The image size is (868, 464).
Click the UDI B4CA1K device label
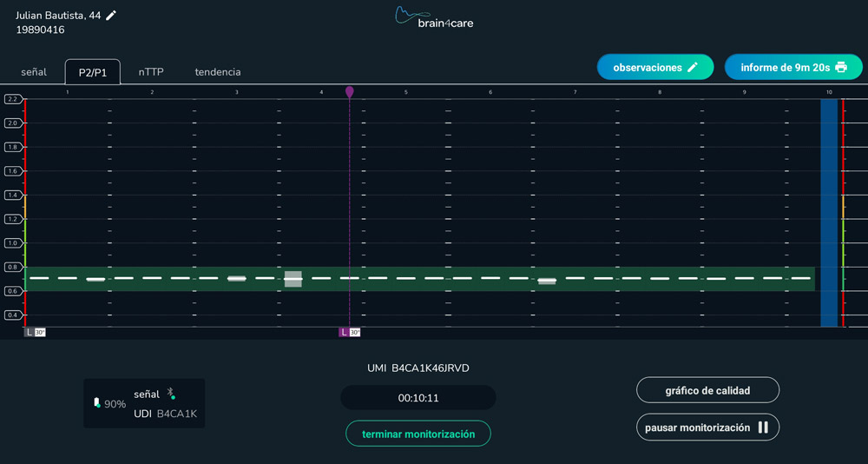click(165, 414)
